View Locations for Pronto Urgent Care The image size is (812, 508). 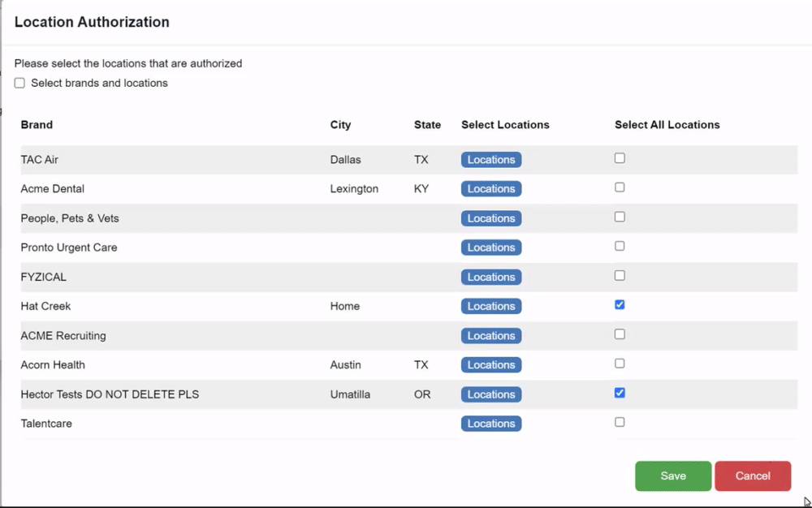click(x=490, y=248)
